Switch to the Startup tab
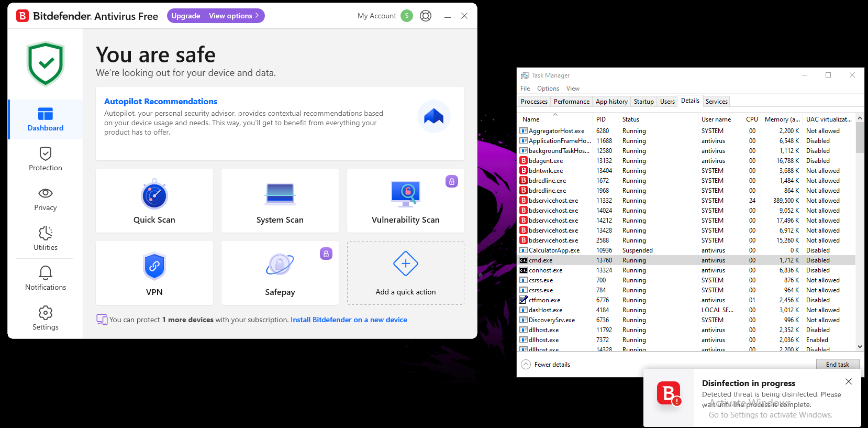Screen dimensions: 868x428 644,102
